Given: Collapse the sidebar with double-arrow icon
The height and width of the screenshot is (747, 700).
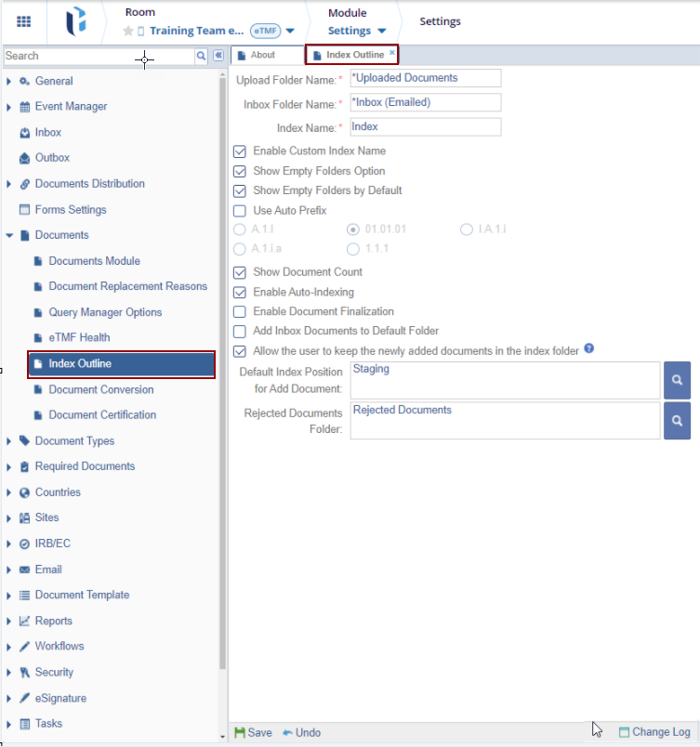Looking at the screenshot, I should pyautogui.click(x=218, y=56).
